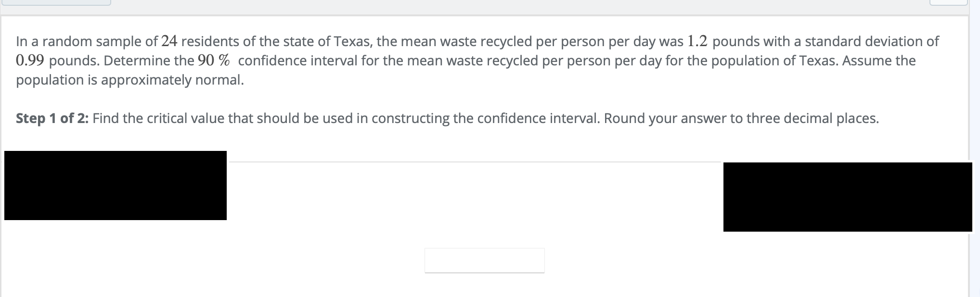
Task: Click the phrase "three decimal places"
Action: coord(812,118)
